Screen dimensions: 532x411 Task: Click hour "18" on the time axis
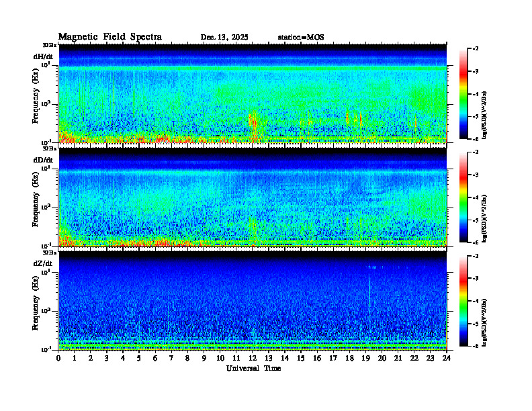349,358
